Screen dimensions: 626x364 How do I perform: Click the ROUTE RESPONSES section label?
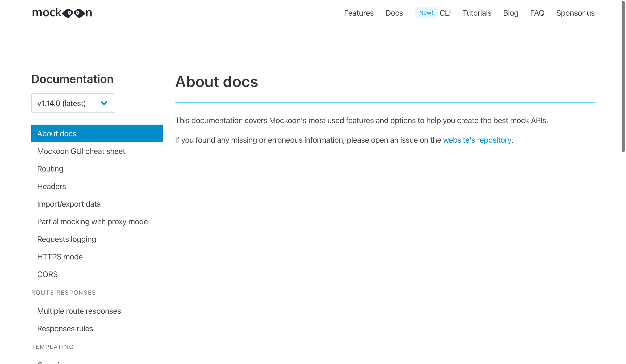64,292
